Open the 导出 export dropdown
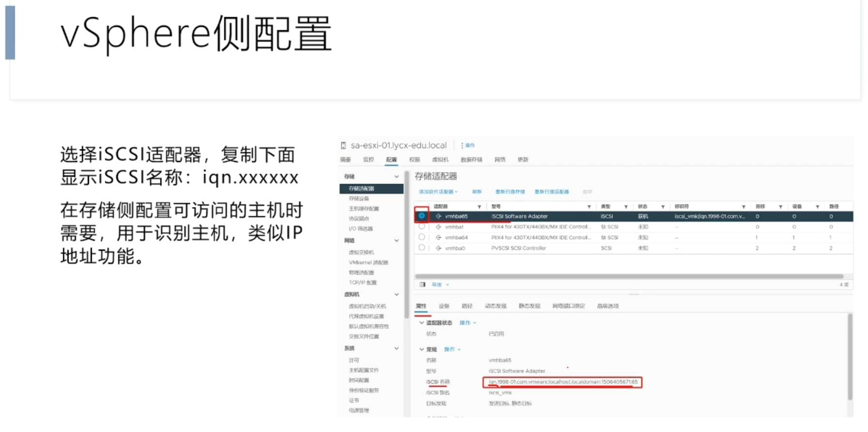This screenshot has width=868, height=432. (440, 285)
